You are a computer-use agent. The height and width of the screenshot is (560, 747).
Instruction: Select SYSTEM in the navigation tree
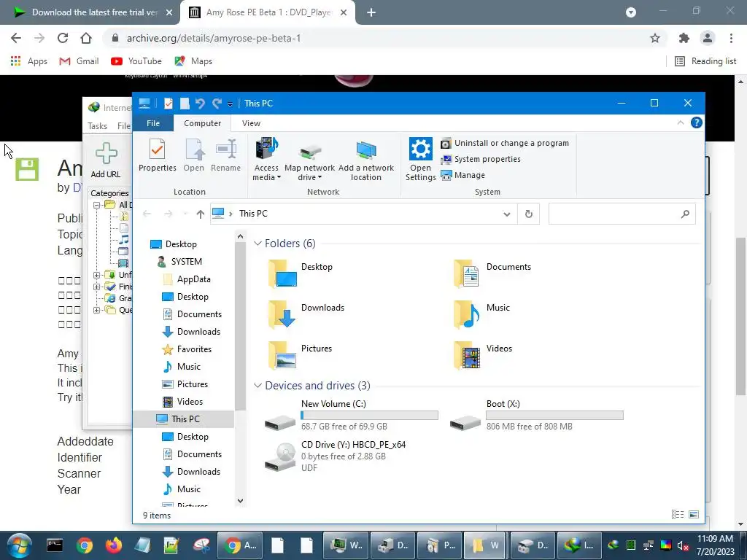coord(179,262)
